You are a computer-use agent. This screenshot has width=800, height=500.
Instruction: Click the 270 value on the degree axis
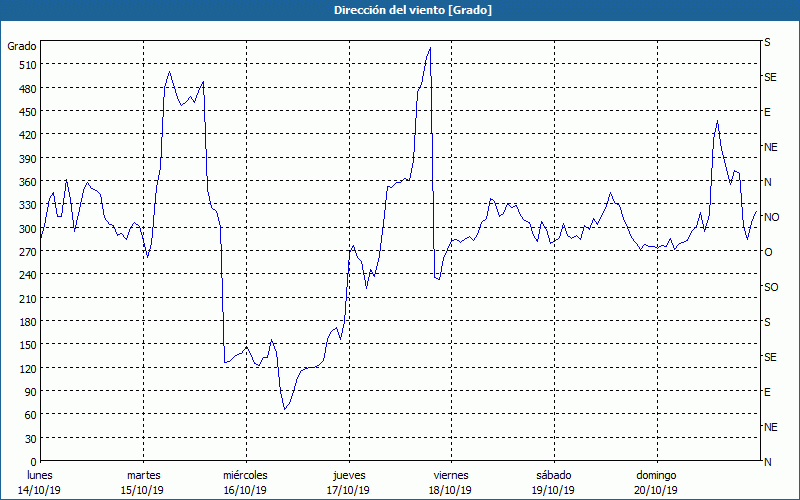27,252
